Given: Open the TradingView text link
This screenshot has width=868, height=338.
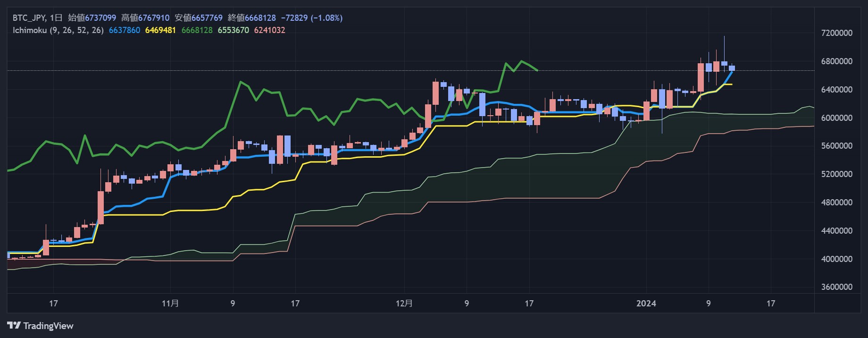Looking at the screenshot, I should pos(48,326).
